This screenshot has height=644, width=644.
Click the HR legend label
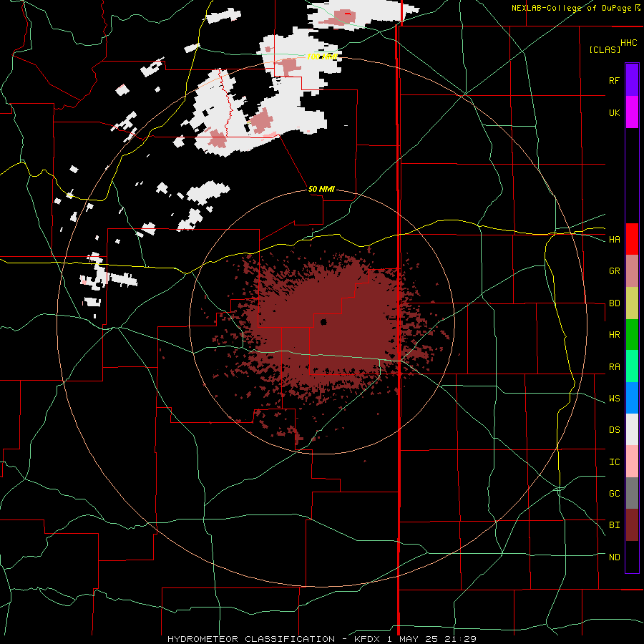[x=614, y=335]
